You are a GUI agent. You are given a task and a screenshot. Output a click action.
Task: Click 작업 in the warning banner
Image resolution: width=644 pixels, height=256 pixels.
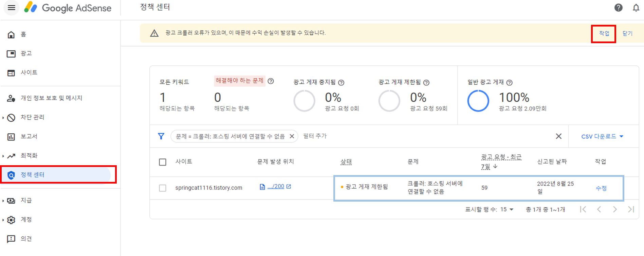pyautogui.click(x=604, y=33)
